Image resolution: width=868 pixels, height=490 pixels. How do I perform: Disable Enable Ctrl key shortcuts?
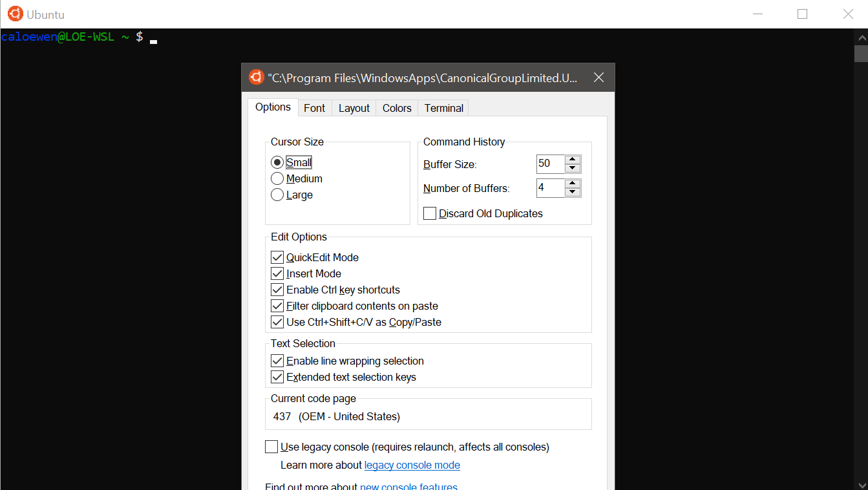277,289
